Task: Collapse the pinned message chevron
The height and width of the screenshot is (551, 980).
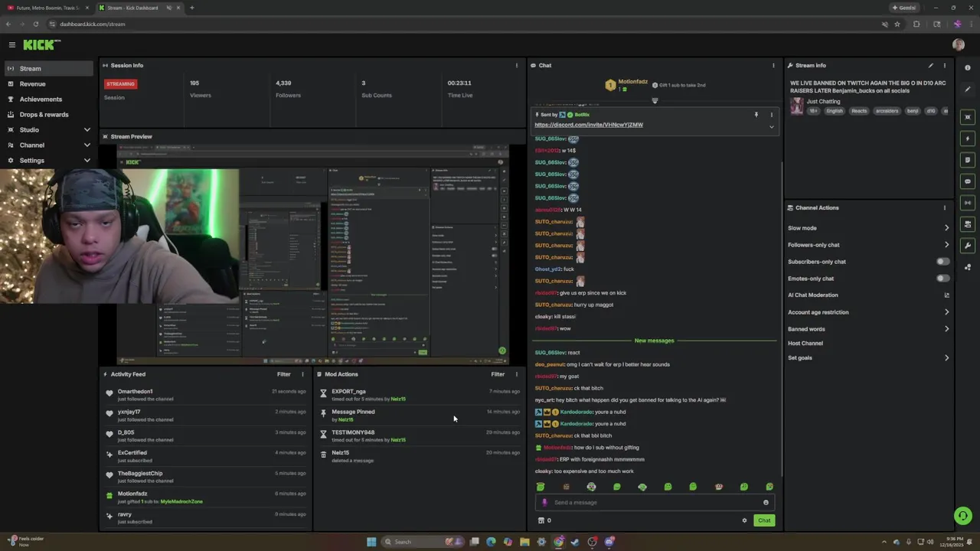Action: 771,127
